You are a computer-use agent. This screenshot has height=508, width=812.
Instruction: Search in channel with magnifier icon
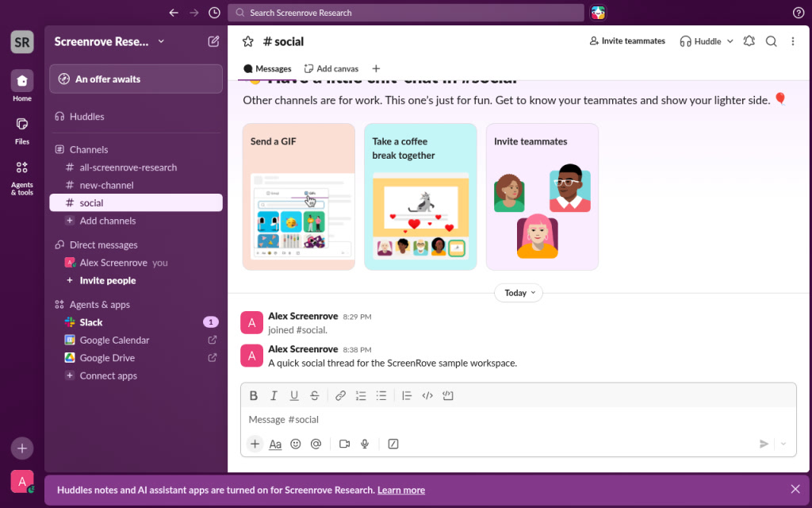pos(771,41)
